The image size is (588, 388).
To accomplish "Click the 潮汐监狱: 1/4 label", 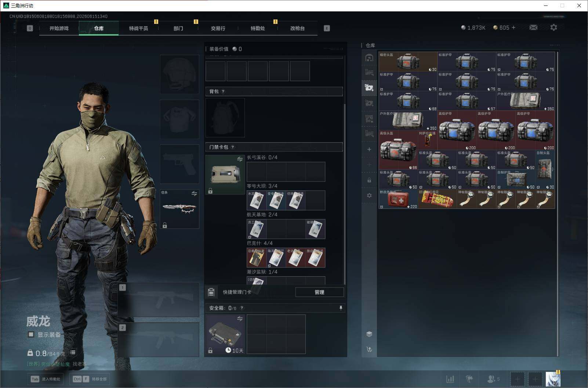I will click(x=262, y=272).
